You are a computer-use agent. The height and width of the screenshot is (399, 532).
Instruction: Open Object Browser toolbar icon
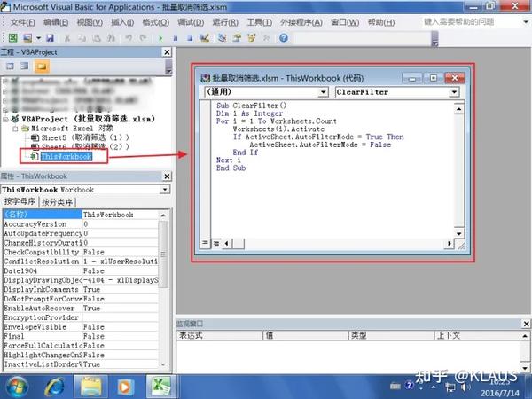[252, 37]
